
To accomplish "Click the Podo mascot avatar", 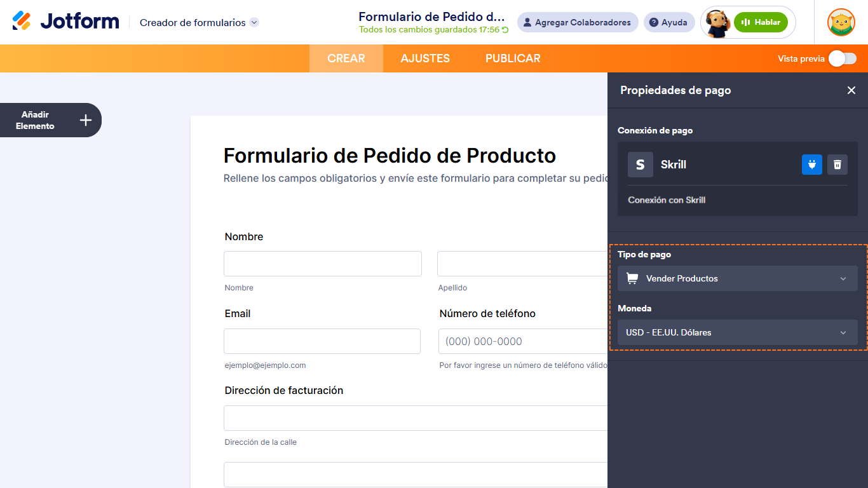I will [718, 23].
